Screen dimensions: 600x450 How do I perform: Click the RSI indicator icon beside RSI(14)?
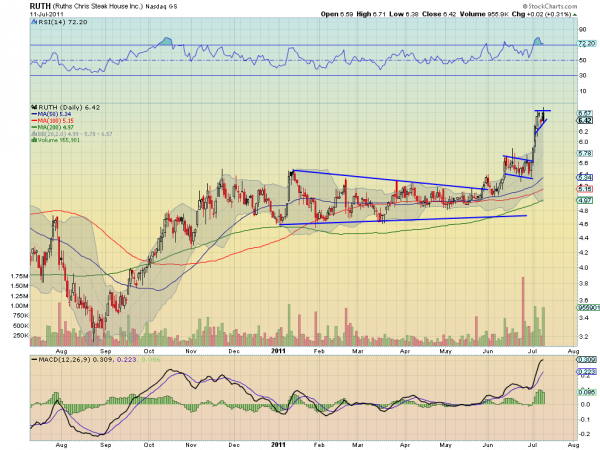pyautogui.click(x=34, y=22)
